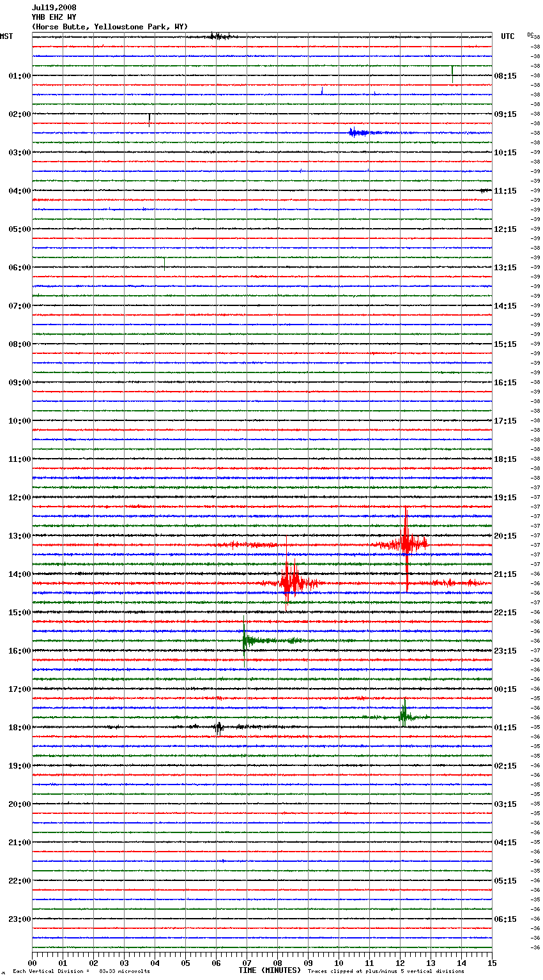Image resolution: width=543 pixels, height=980 pixels.
Task: Select the 12:00 MST row label
Action: (x=20, y=498)
